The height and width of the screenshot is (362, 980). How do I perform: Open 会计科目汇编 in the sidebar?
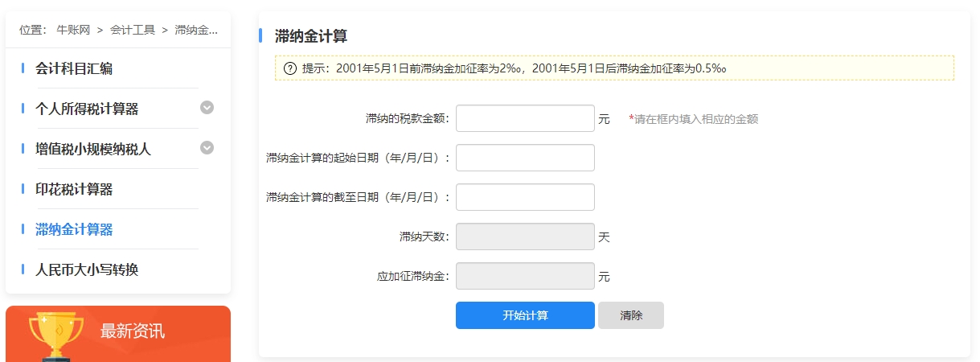pos(74,68)
